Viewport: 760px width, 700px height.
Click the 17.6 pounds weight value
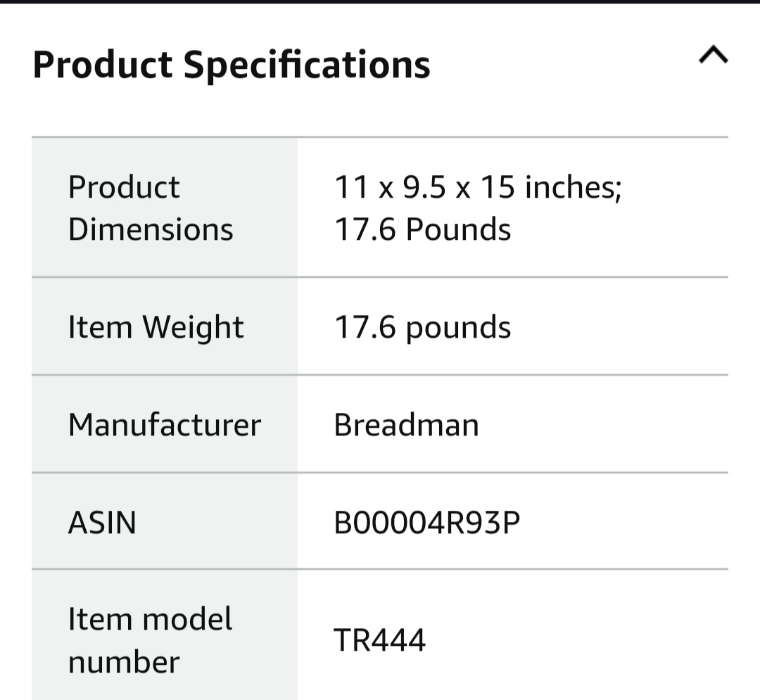[424, 326]
